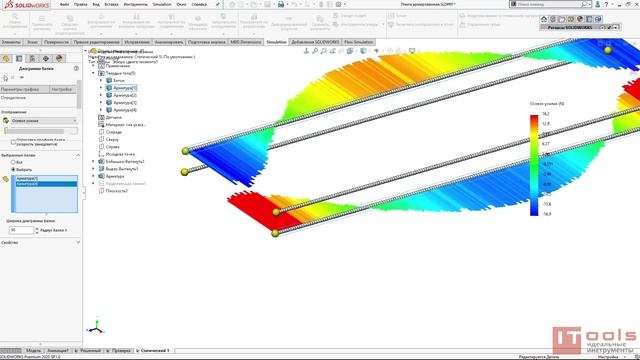Click the beam diagram width input field
640x360 pixels.
coord(21,230)
